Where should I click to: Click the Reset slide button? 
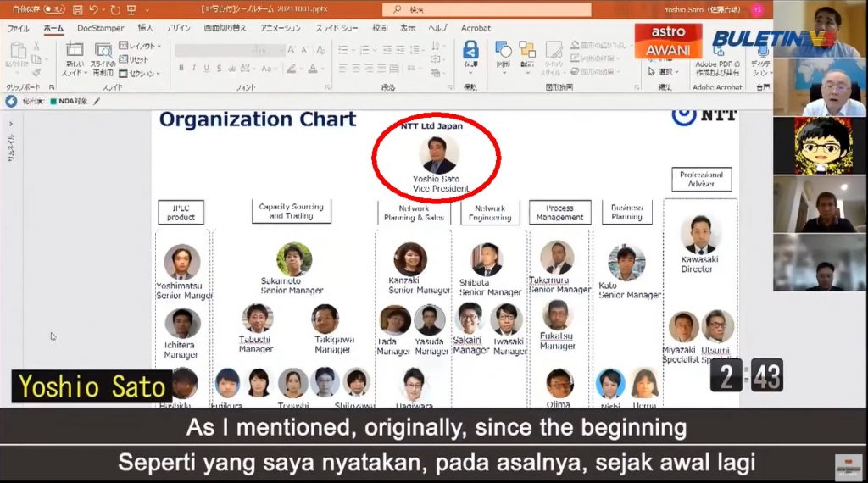click(x=136, y=59)
